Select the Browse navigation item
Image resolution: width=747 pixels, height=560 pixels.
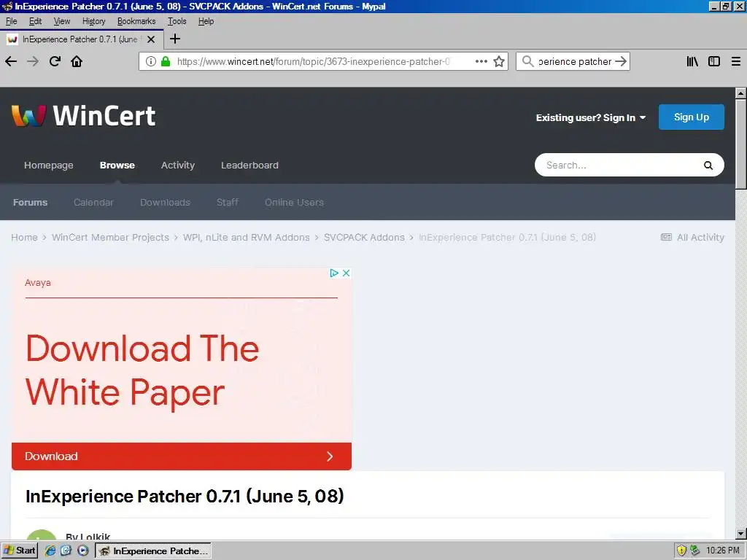117,166
